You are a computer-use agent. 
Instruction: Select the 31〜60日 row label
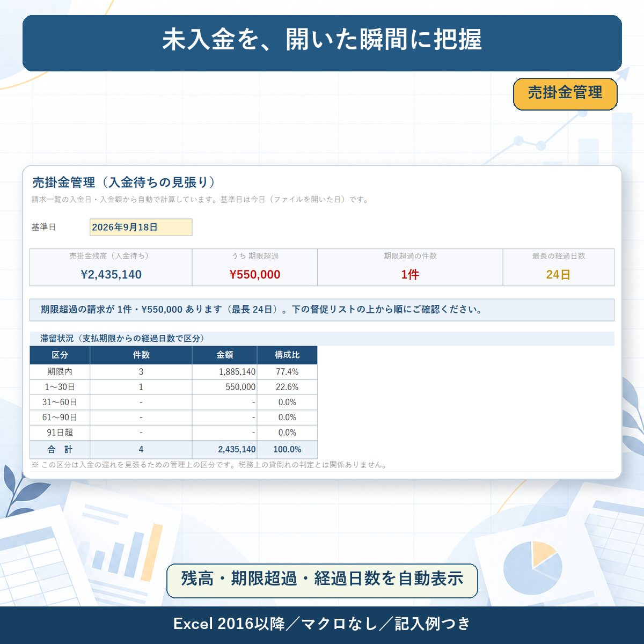tap(60, 402)
